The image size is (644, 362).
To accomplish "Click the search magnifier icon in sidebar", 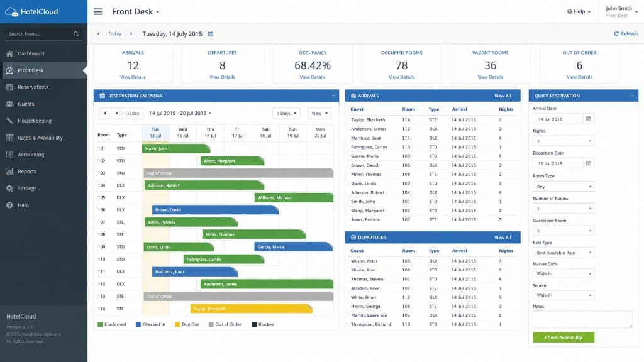I will pos(76,34).
